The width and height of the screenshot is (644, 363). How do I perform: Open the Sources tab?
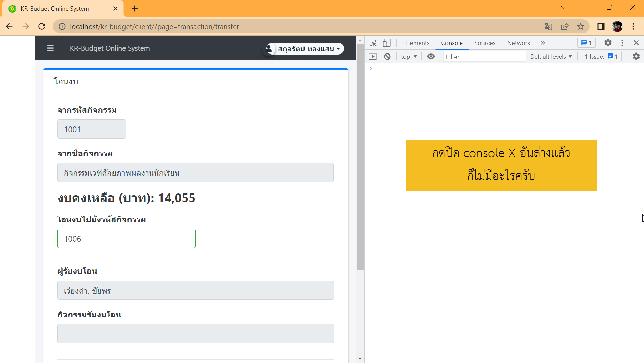point(485,43)
